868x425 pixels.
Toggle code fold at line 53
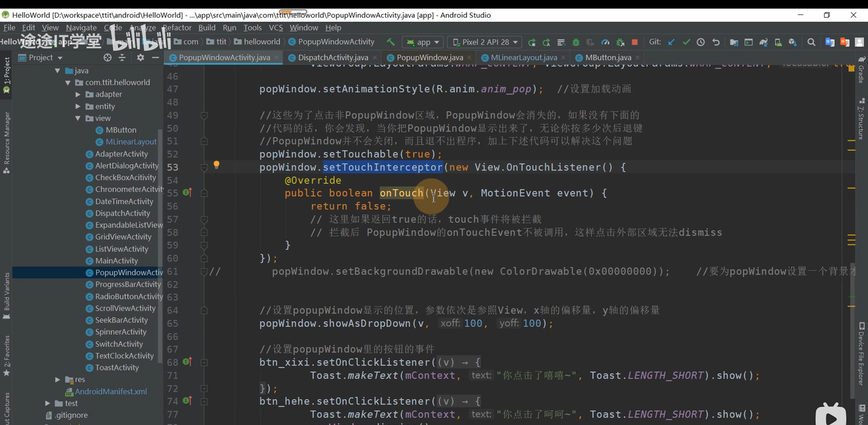[204, 168]
